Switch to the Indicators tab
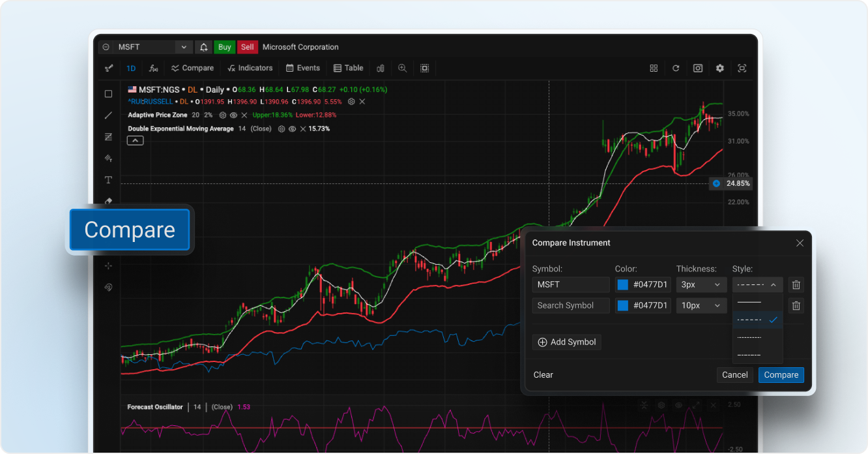 pyautogui.click(x=250, y=68)
